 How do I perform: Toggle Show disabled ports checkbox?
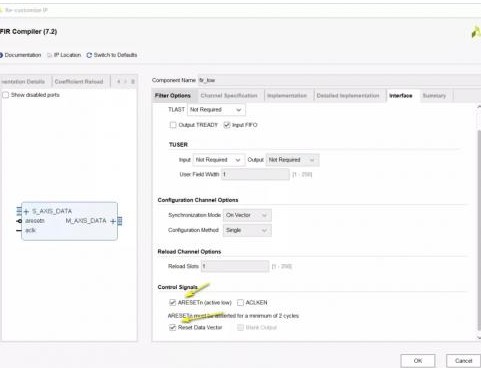pyautogui.click(x=6, y=95)
